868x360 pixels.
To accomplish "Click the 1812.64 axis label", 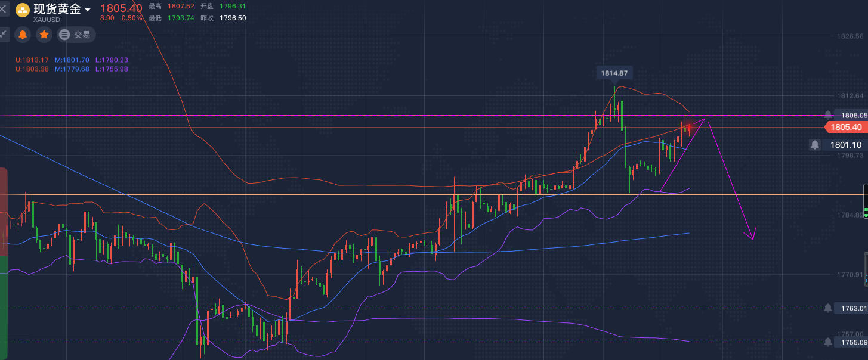I will click(x=851, y=95).
